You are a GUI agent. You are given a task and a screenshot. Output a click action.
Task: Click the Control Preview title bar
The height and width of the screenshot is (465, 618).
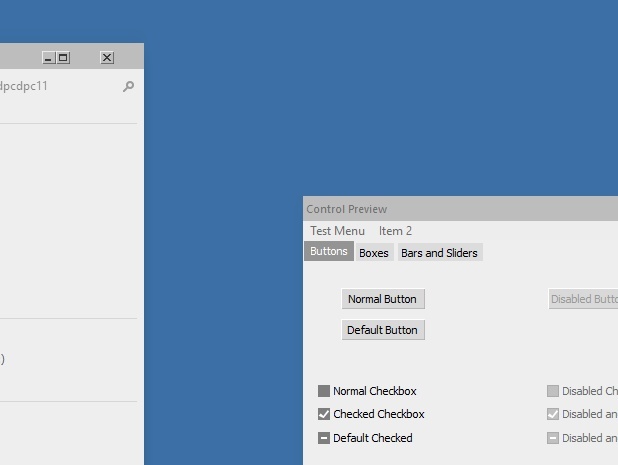461,209
